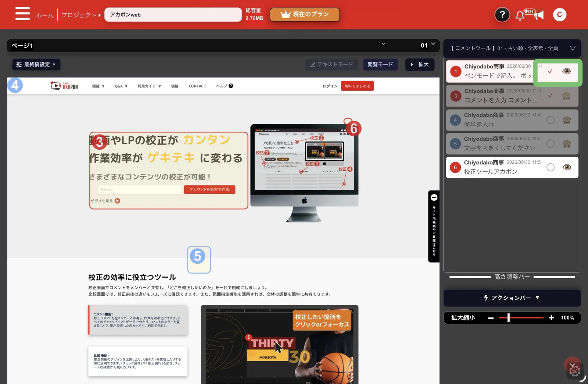
Task: Select annotation marker 4 on canvas
Action: (x=15, y=85)
